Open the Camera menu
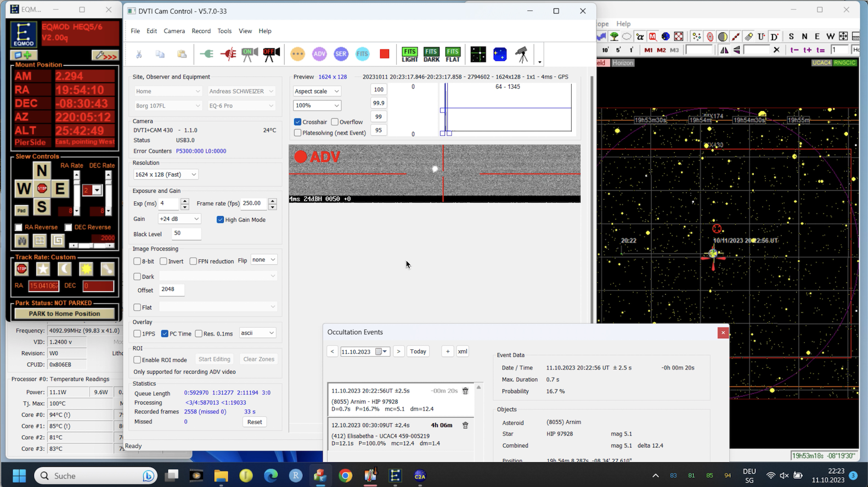The image size is (868, 487). tap(174, 31)
